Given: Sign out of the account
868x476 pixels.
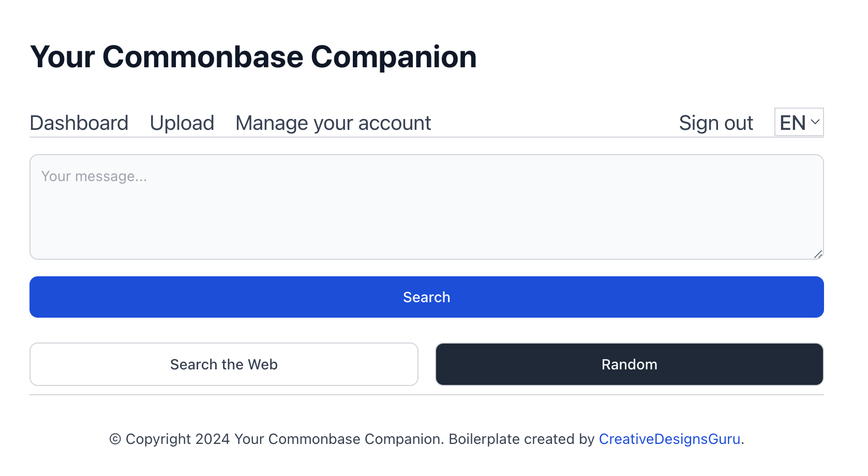Looking at the screenshot, I should [715, 123].
